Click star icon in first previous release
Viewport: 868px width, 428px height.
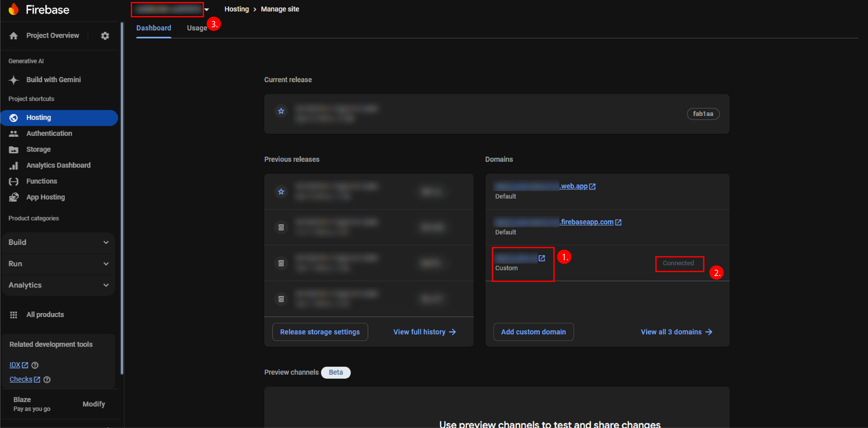pyautogui.click(x=281, y=191)
